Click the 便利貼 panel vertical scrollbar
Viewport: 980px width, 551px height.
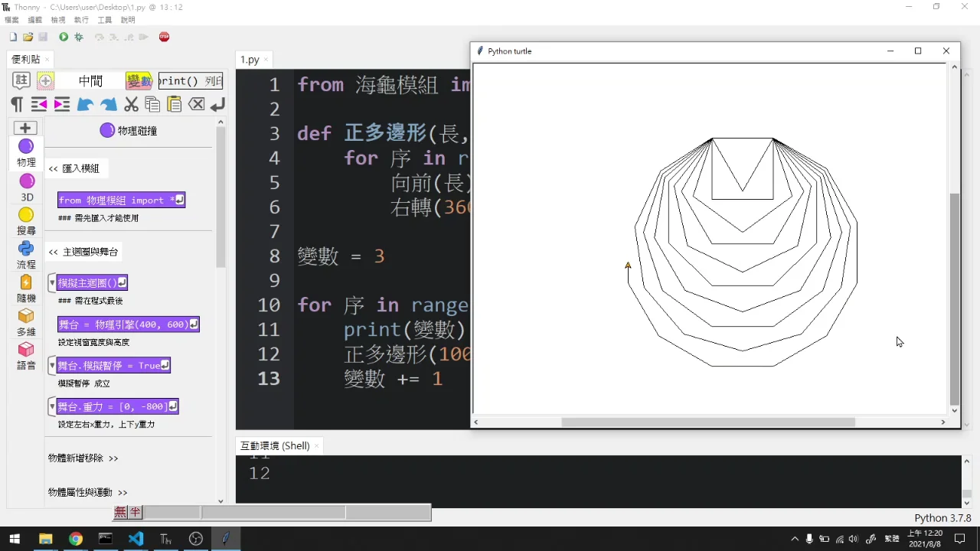click(220, 197)
